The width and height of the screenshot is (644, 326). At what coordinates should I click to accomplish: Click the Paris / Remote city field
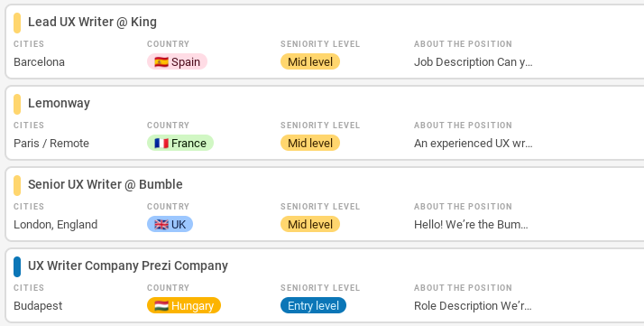coord(51,144)
